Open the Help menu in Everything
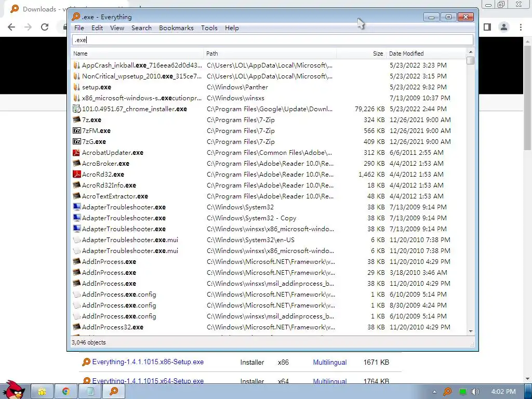The width and height of the screenshot is (532, 399). [232, 28]
